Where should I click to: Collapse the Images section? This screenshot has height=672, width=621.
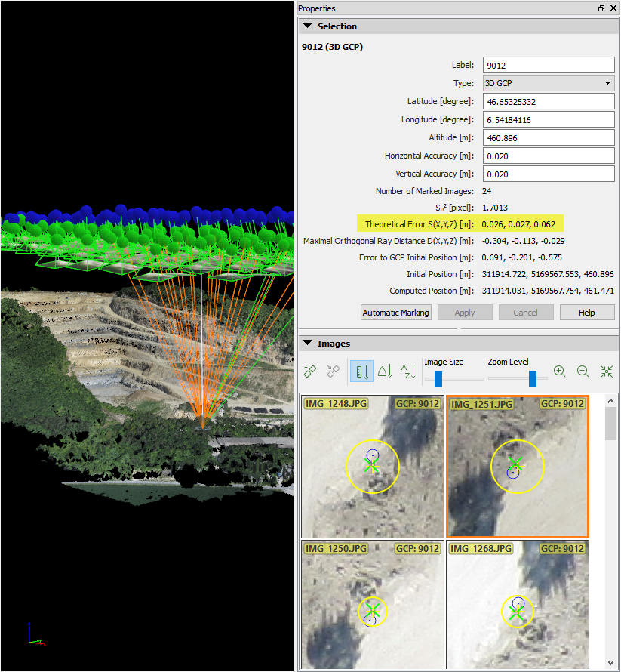pos(307,344)
